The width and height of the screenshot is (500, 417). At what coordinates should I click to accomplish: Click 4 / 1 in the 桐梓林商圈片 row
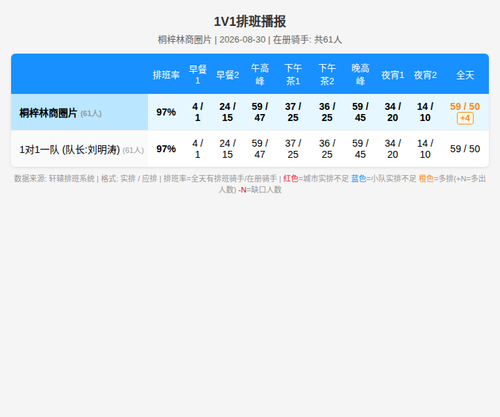coord(198,112)
